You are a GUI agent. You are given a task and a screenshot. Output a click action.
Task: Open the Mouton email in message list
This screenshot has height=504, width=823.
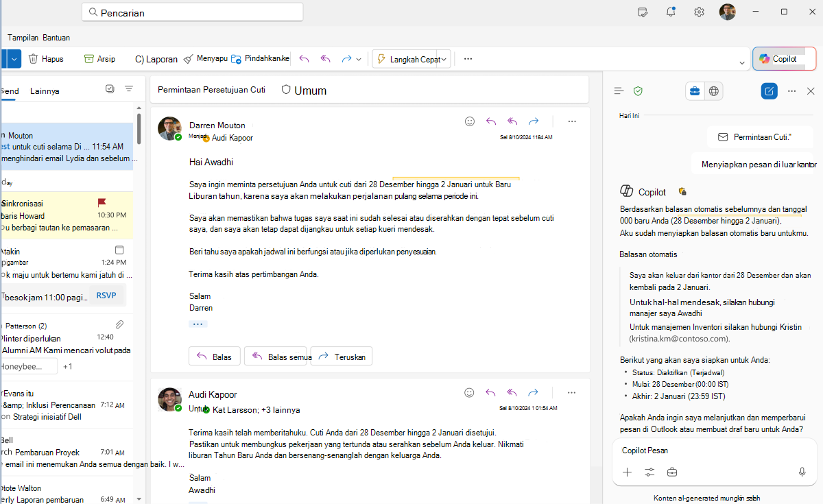[67, 147]
